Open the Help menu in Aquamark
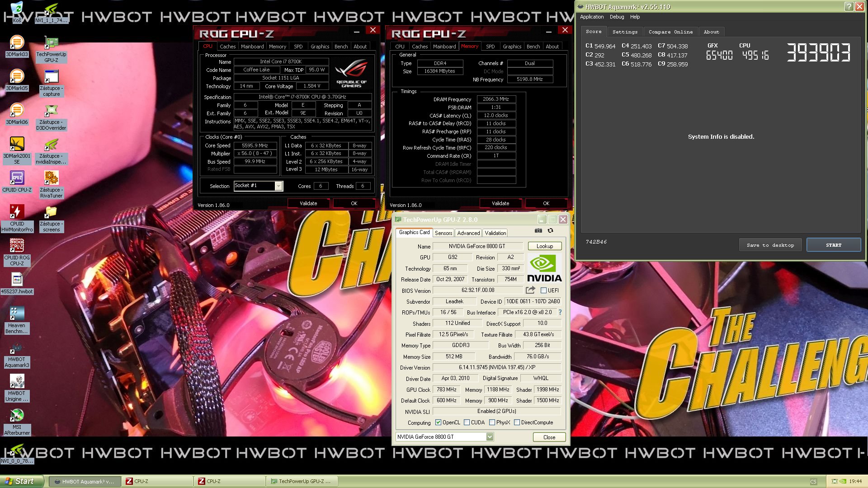 pyautogui.click(x=635, y=17)
